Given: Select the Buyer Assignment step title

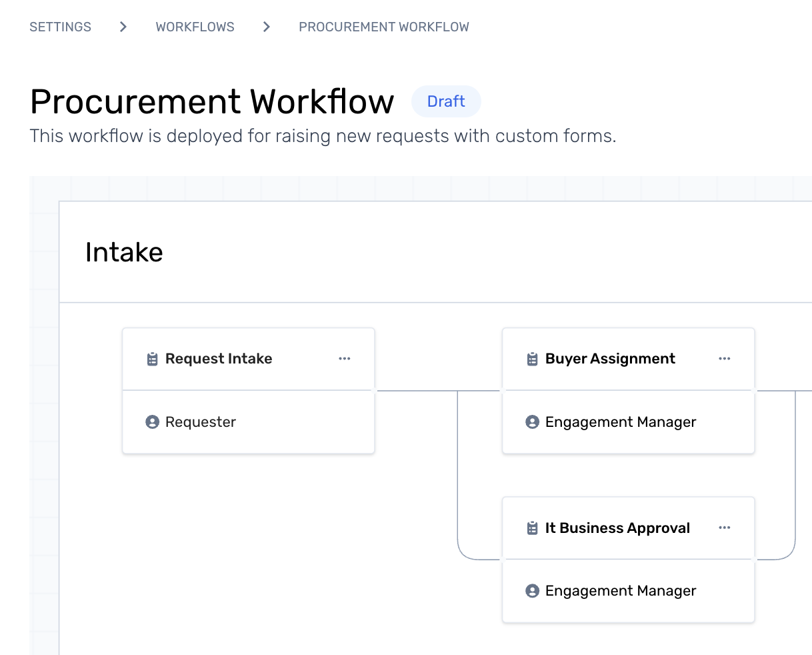Looking at the screenshot, I should (610, 359).
